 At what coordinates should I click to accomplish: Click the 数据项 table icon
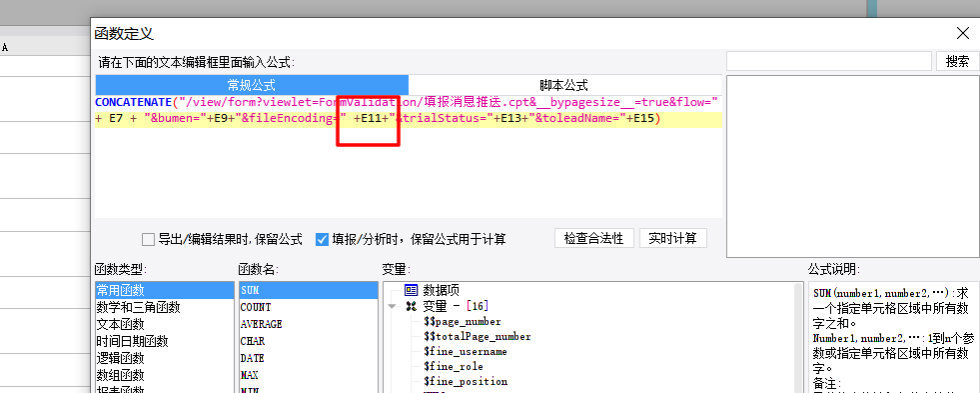411,290
